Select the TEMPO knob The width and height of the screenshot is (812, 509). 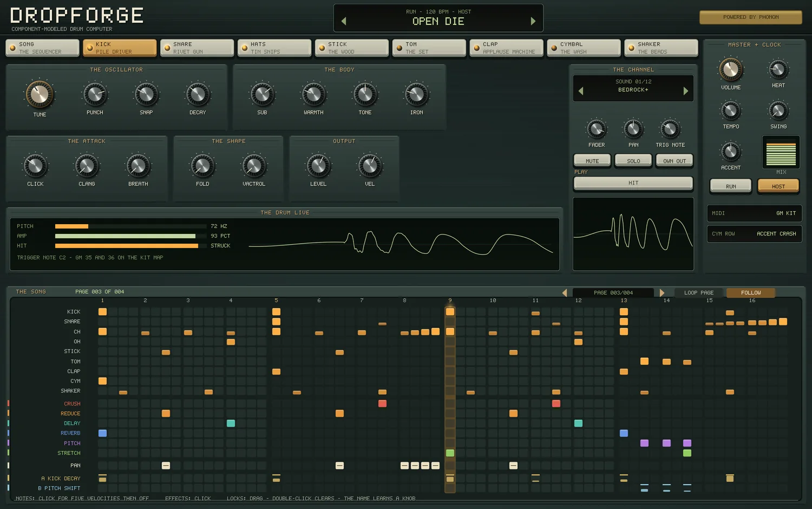(731, 110)
